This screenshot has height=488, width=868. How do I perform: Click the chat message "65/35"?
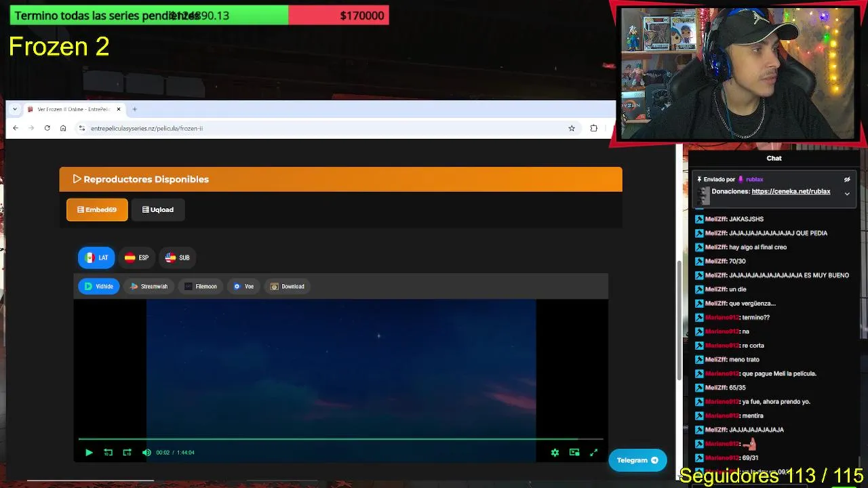click(737, 388)
